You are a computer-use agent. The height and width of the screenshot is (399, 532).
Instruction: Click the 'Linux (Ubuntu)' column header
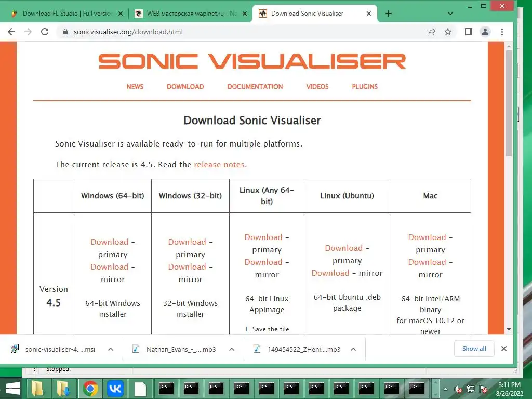coord(347,196)
